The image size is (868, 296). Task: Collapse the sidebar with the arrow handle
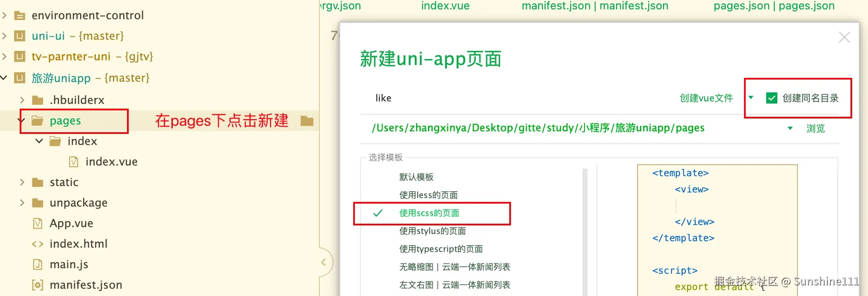pos(324,262)
